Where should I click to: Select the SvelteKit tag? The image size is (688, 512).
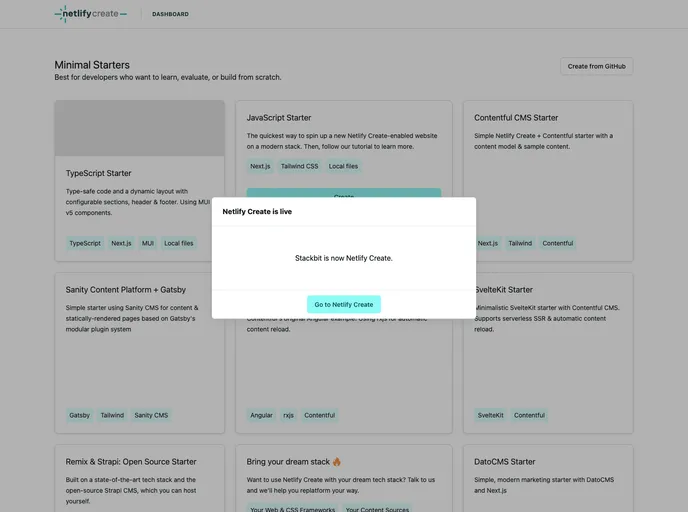click(x=491, y=415)
